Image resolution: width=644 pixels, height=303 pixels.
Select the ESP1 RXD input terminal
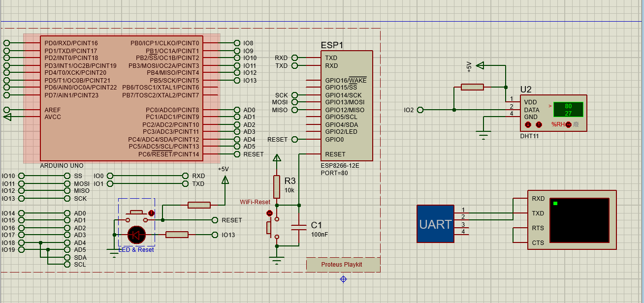click(295, 58)
